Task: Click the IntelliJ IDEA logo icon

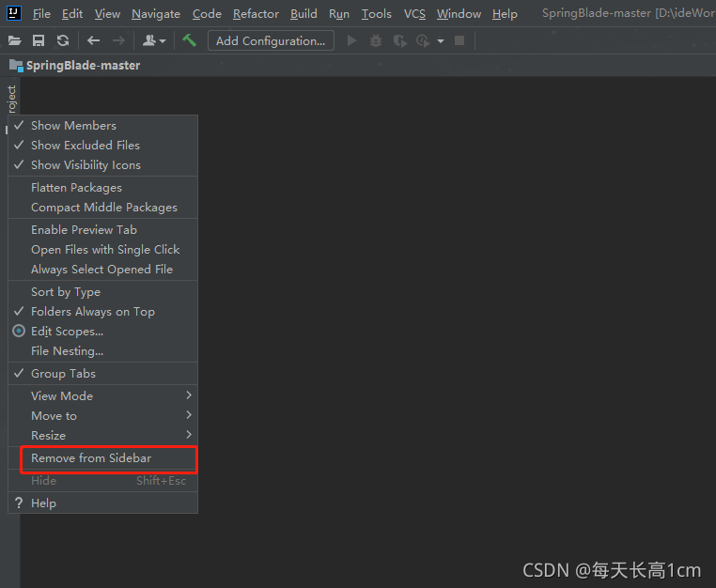Action: point(14,13)
